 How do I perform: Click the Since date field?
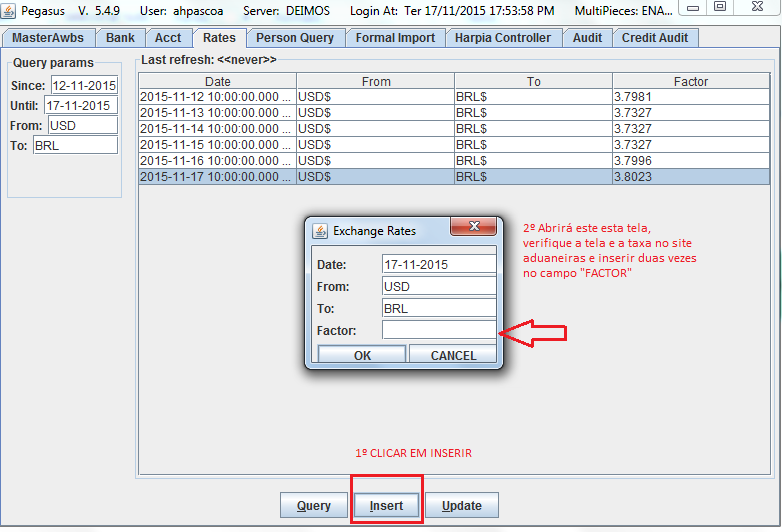(x=84, y=85)
